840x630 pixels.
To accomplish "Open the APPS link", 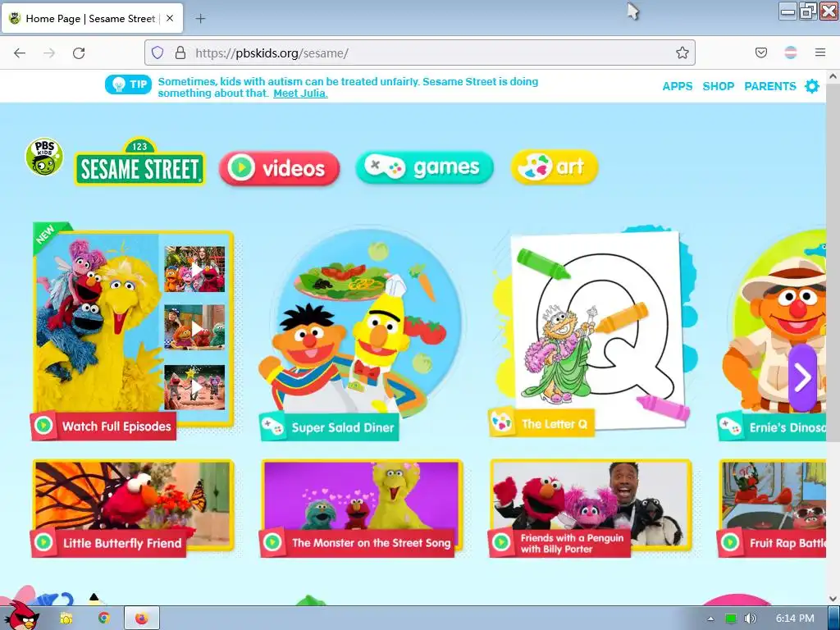I will coord(677,86).
